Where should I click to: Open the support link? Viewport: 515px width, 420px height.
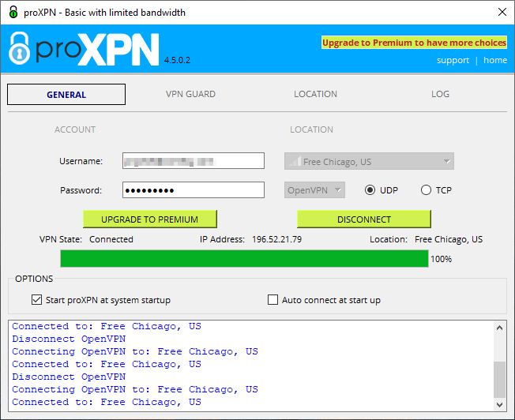click(453, 61)
